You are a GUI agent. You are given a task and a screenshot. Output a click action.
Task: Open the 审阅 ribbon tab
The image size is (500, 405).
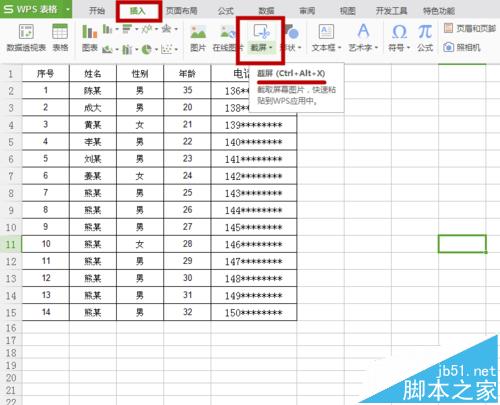pos(307,11)
